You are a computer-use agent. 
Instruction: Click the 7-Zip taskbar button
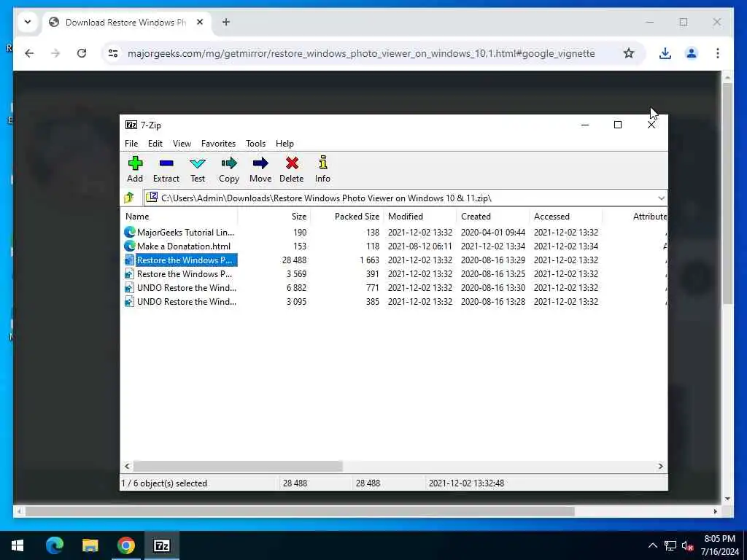click(161, 545)
